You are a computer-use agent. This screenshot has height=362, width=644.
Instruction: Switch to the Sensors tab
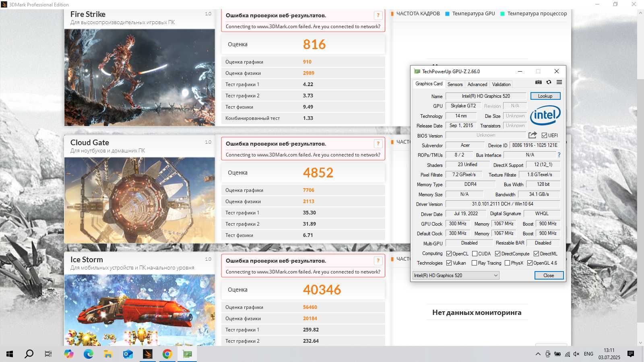point(455,84)
